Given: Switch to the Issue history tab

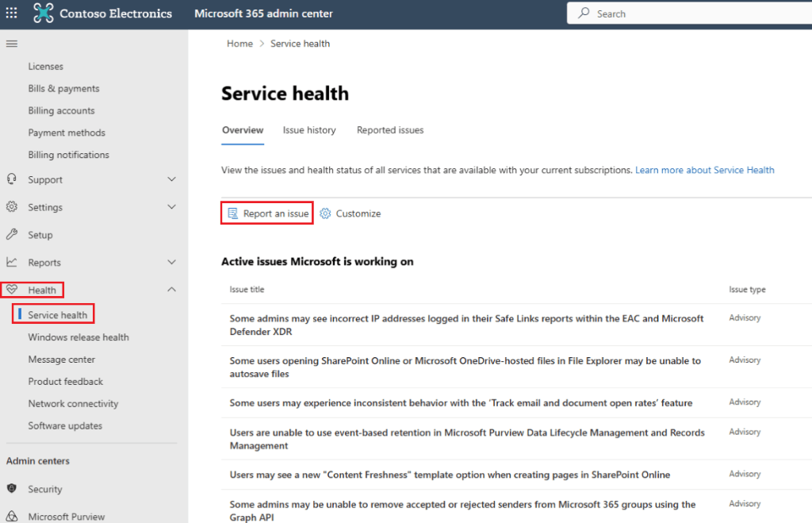Looking at the screenshot, I should point(309,130).
